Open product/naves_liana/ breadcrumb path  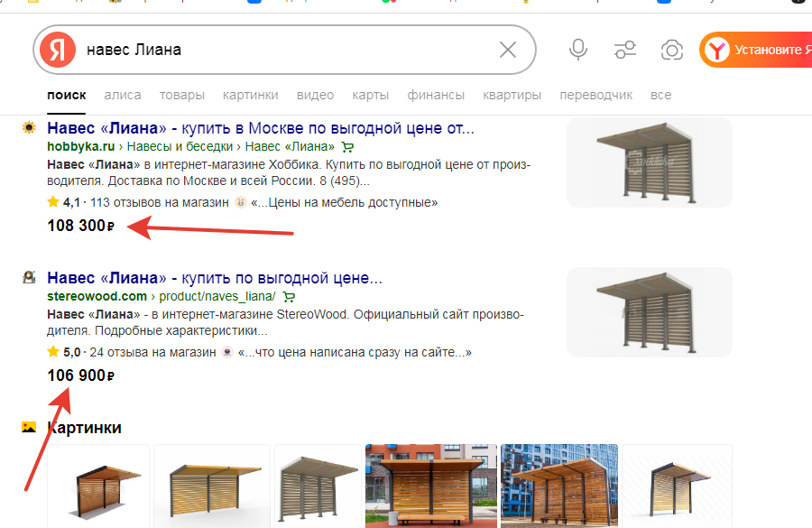click(x=217, y=296)
